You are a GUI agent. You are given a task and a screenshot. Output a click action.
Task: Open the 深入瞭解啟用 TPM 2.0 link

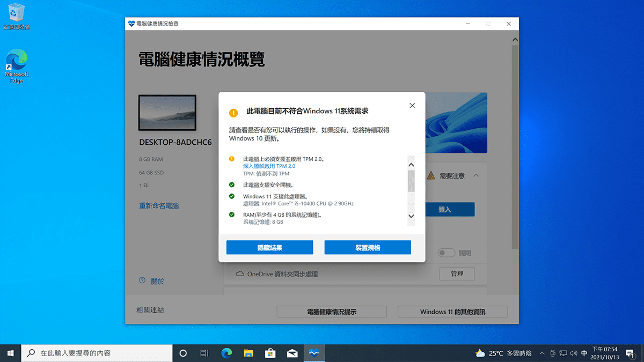point(268,166)
